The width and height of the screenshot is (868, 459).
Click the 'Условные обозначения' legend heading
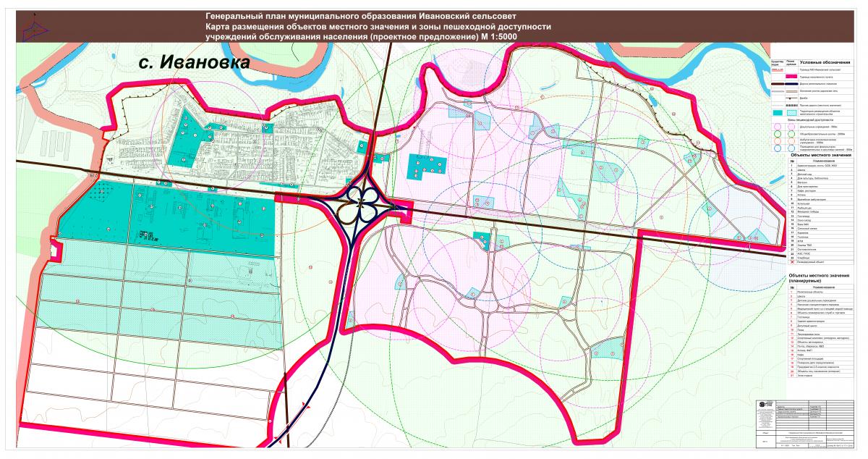click(x=825, y=62)
